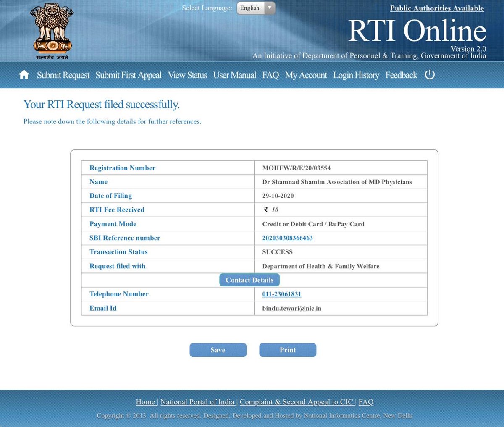Click the Payment Mode label
The width and height of the screenshot is (504, 427).
(113, 224)
